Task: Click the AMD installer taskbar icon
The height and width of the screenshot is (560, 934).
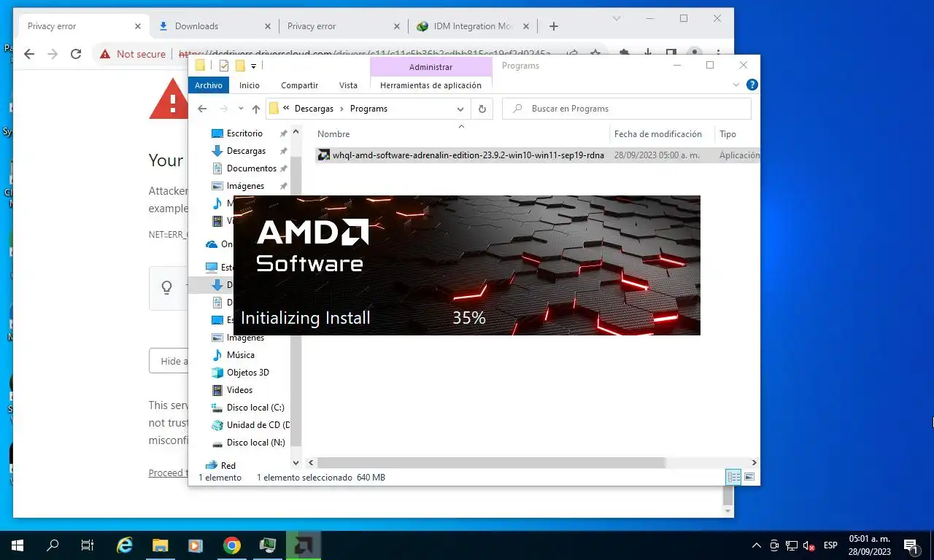Action: click(x=304, y=545)
